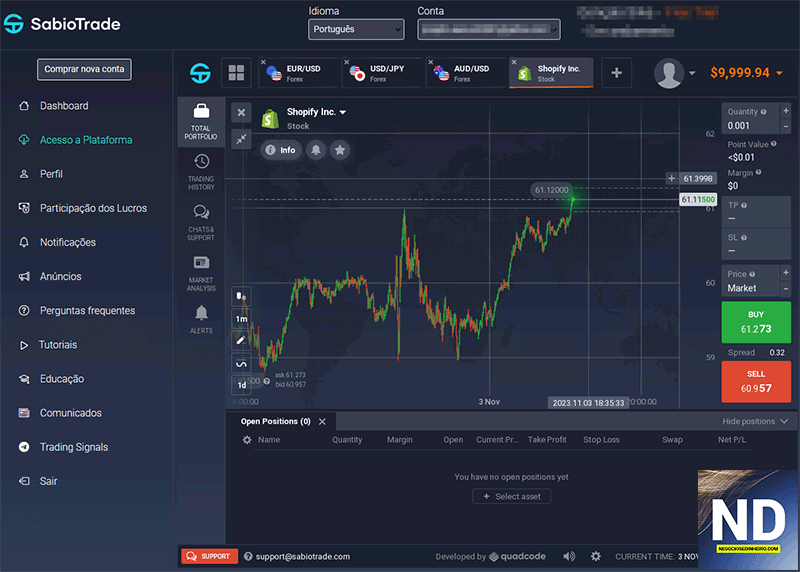Close the USD/JPY tab
Screen dimensions: 800x572
346,62
